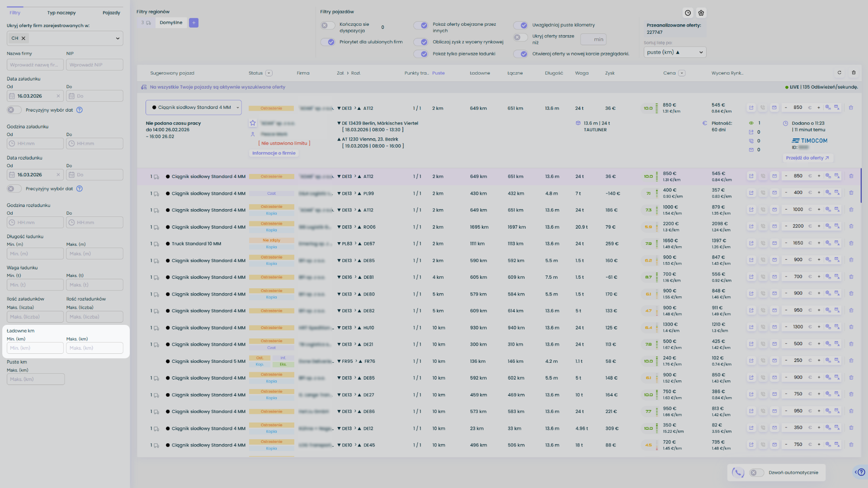Click the favorite star icon in the expanded offer
The image size is (868, 488).
click(253, 123)
